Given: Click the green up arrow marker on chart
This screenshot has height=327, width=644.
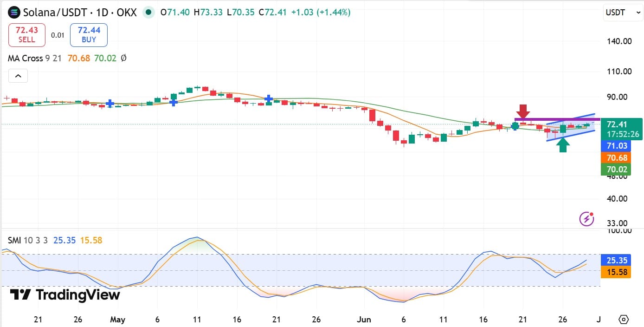Looking at the screenshot, I should click(563, 145).
